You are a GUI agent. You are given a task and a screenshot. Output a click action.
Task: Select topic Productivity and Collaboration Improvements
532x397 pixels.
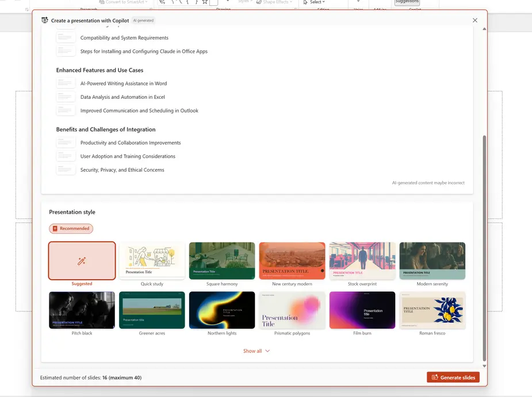131,142
